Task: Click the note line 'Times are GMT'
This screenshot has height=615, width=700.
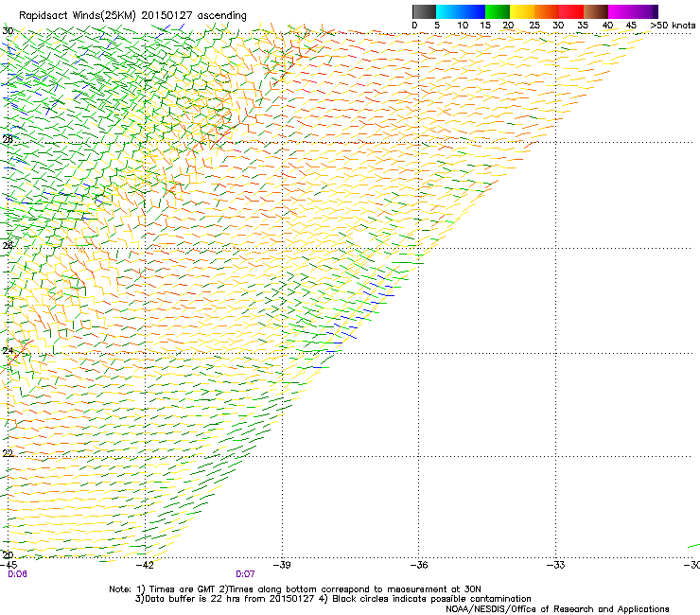Action: (183, 589)
